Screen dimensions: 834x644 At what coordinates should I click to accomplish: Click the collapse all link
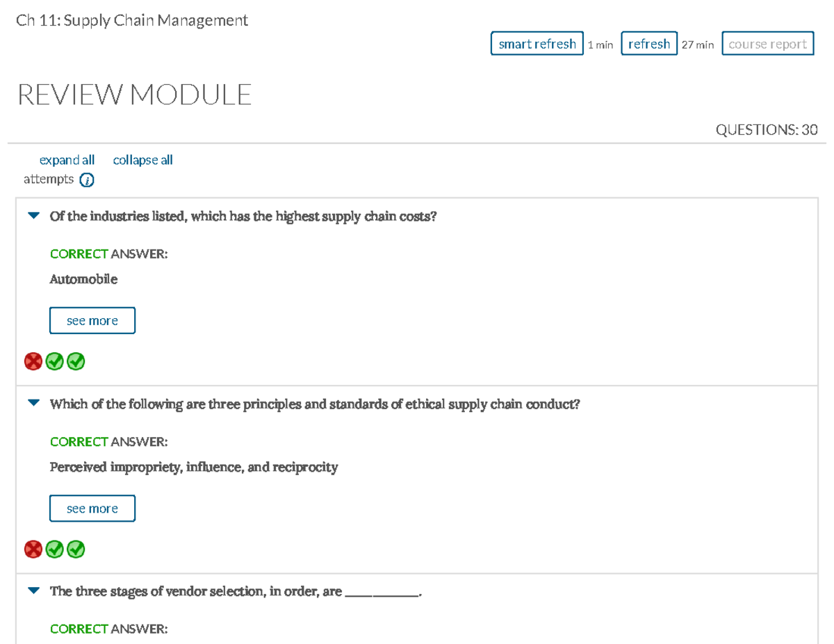tap(142, 160)
